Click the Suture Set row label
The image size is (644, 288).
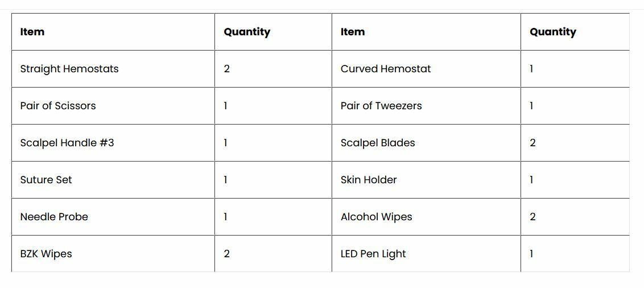click(46, 179)
